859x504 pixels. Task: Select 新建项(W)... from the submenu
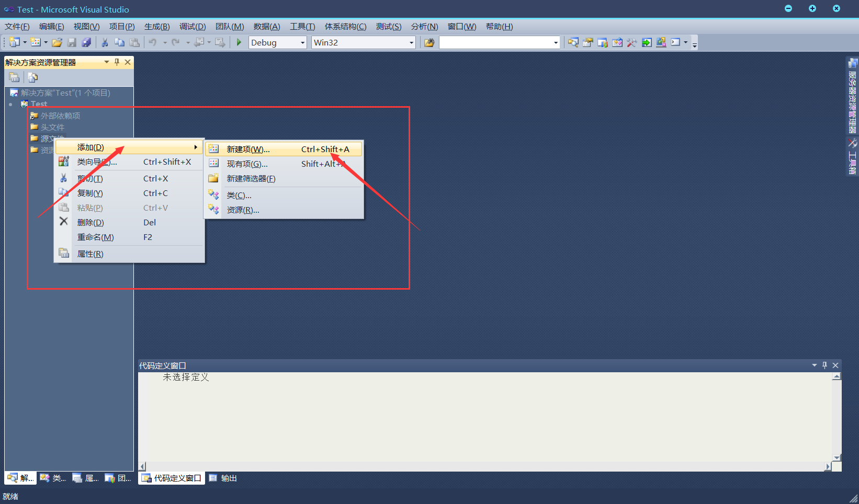click(x=248, y=150)
